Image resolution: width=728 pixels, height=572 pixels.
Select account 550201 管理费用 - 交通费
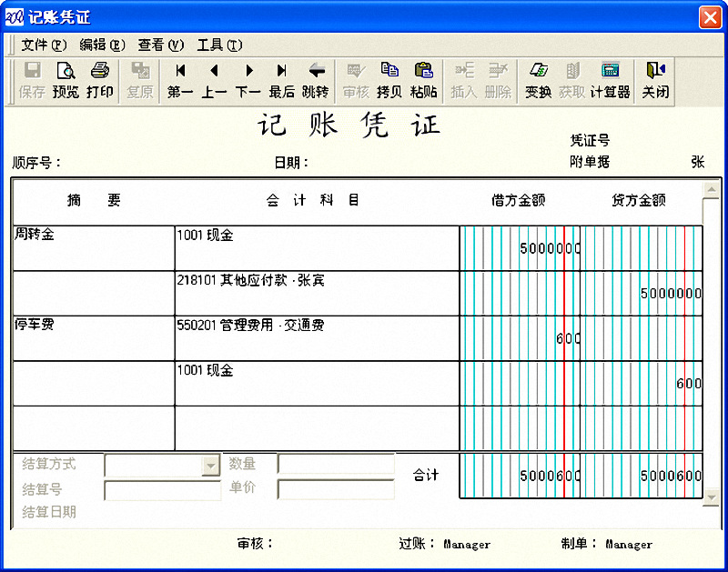(317, 338)
